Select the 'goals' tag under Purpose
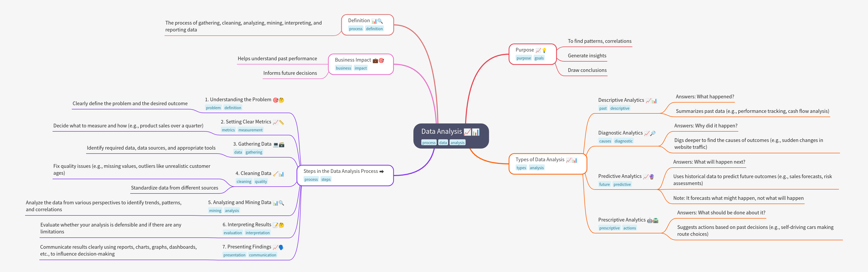The width and height of the screenshot is (868, 272). pyautogui.click(x=539, y=58)
